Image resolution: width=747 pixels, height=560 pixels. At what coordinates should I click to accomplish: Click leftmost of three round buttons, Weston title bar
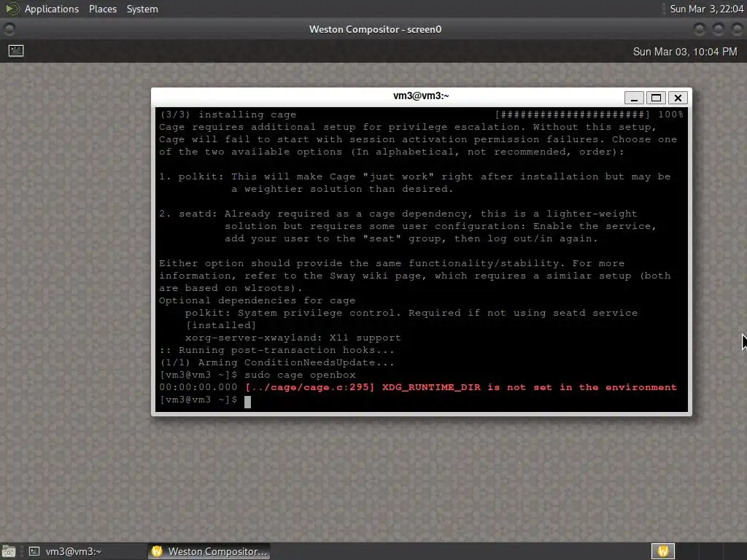pos(700,29)
